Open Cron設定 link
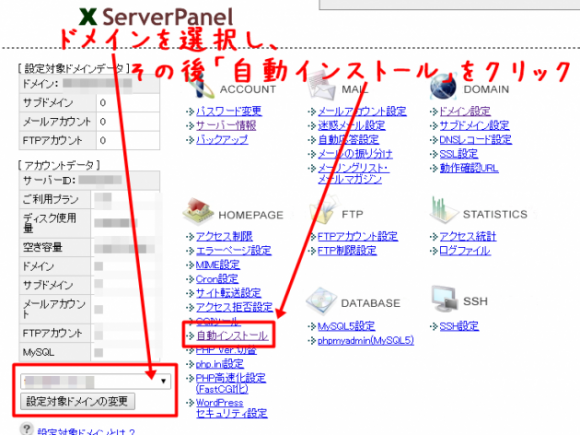This screenshot has width=580, height=435. (x=217, y=279)
